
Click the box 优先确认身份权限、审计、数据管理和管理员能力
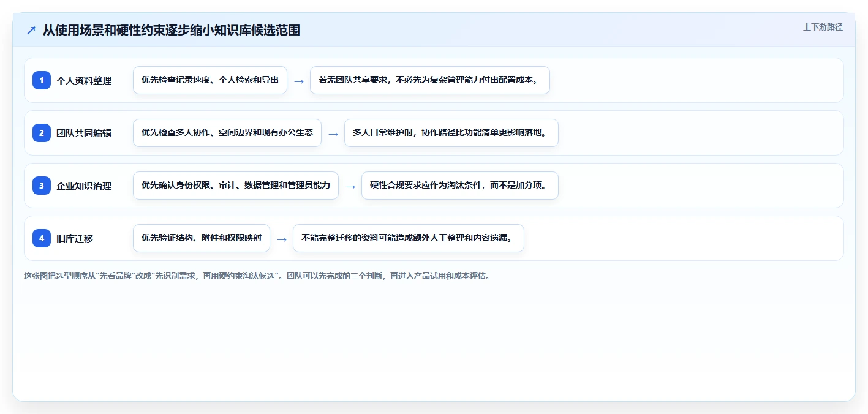click(236, 186)
